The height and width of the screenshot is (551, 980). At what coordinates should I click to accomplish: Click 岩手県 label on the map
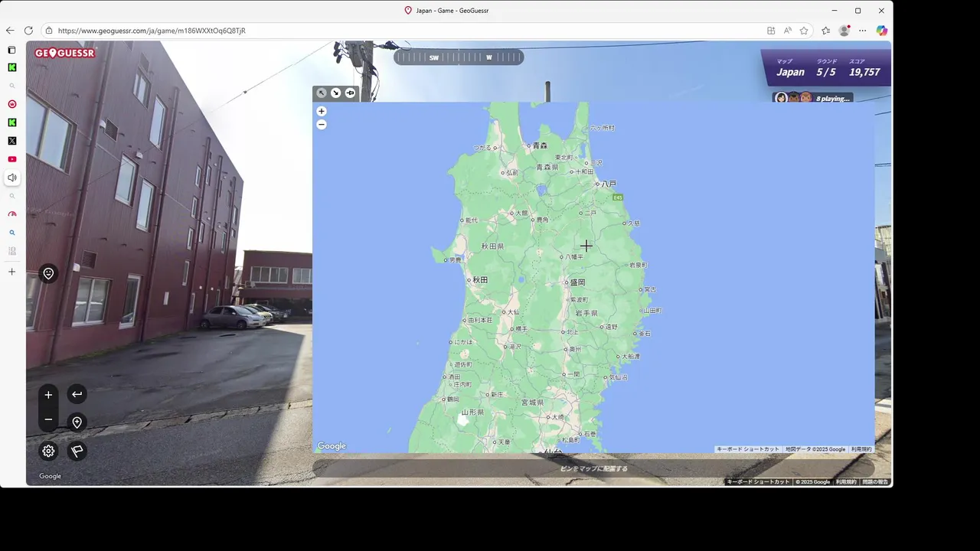pyautogui.click(x=586, y=313)
